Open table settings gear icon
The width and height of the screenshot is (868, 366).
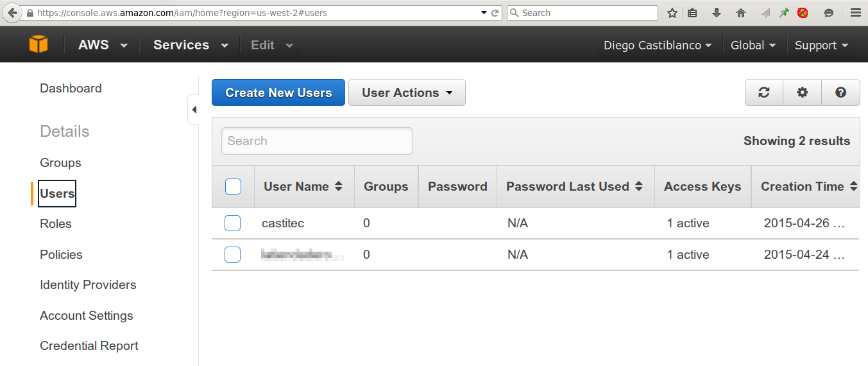(x=803, y=92)
